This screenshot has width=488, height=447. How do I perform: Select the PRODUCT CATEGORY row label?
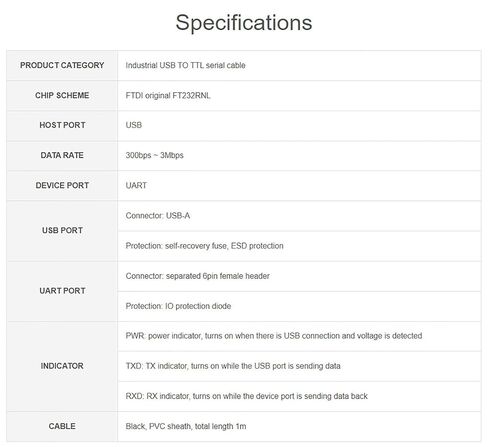click(62, 65)
